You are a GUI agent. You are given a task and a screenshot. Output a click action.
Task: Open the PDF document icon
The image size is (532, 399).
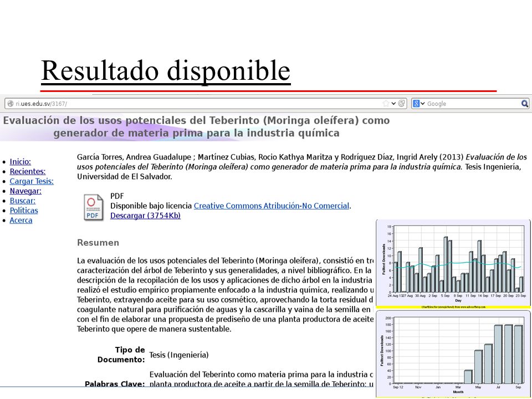tap(93, 208)
